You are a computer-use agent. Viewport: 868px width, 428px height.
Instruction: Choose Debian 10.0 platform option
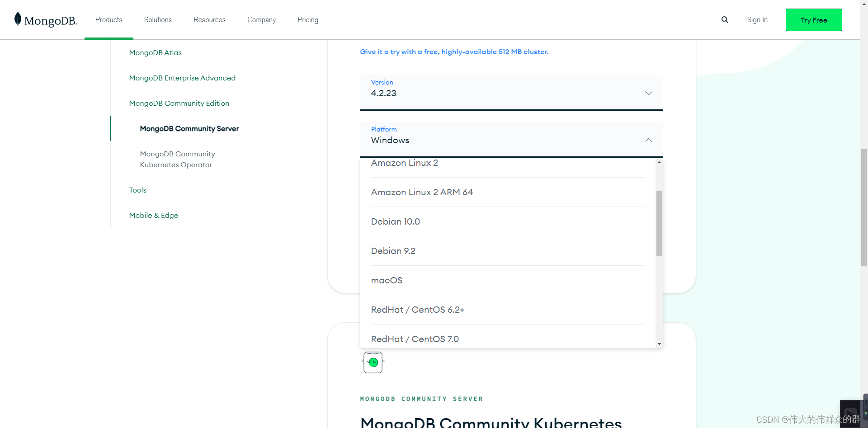508,221
